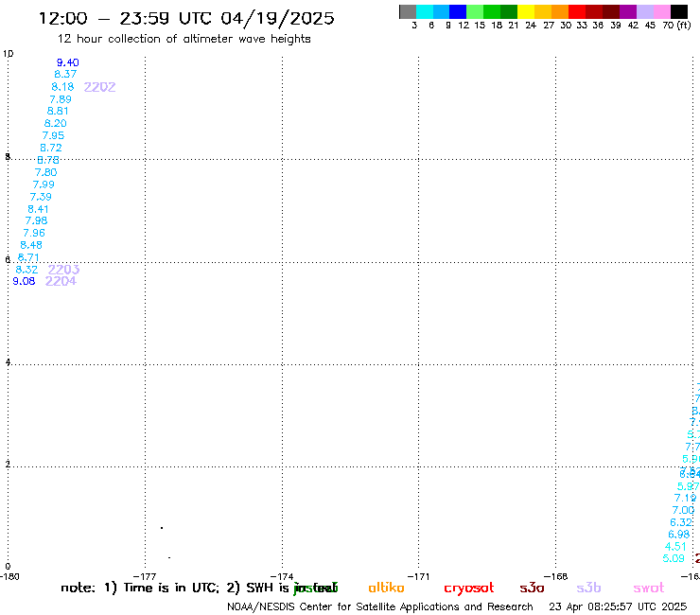Click the bright red swatch in the scale
This screenshot has width=700, height=615.
tap(577, 11)
